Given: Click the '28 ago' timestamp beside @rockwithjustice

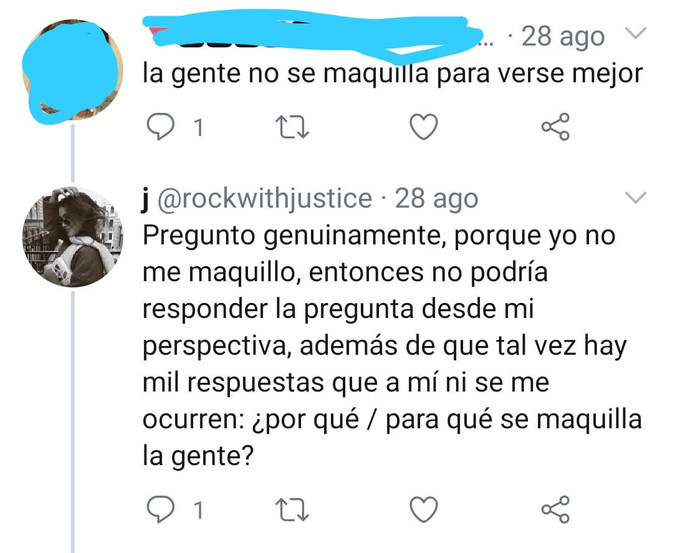Looking at the screenshot, I should (436, 199).
